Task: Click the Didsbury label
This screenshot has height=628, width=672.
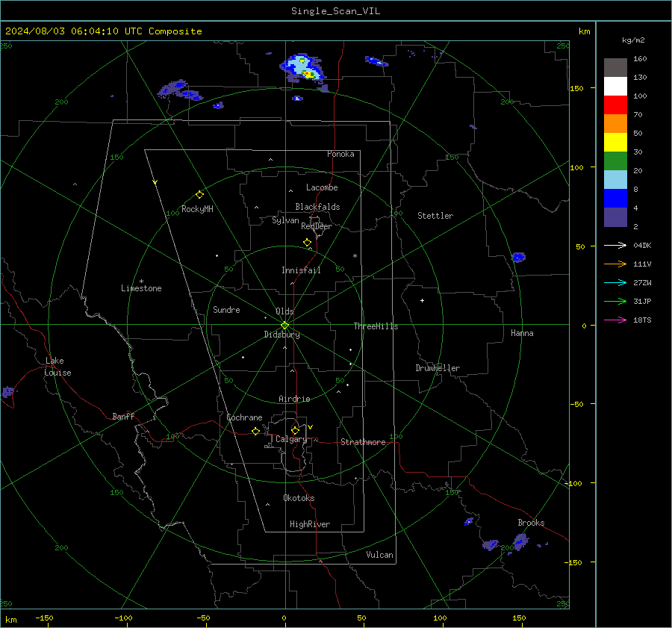Action: pos(281,335)
